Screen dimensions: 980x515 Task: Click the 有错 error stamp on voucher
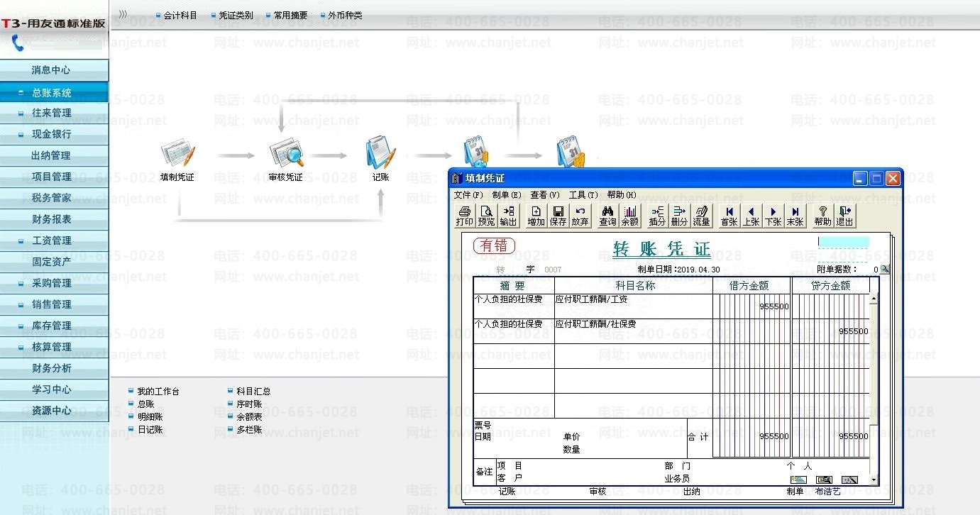494,246
